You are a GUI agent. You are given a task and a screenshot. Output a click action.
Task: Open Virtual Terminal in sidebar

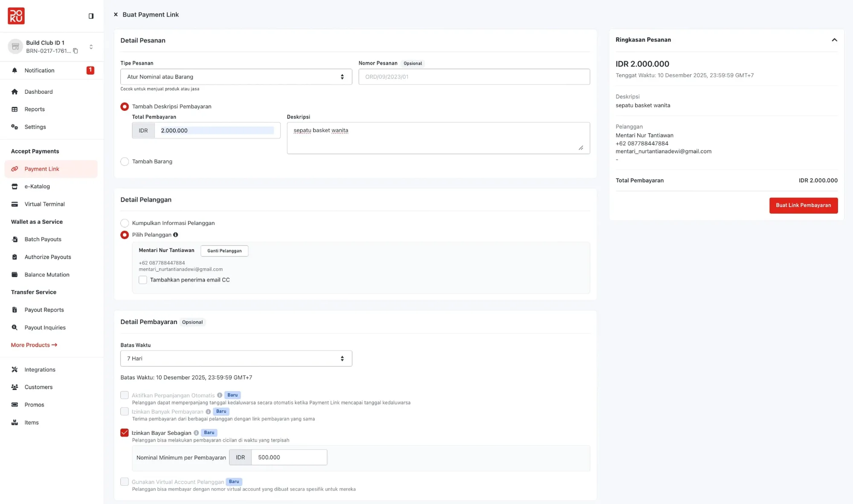(44, 204)
